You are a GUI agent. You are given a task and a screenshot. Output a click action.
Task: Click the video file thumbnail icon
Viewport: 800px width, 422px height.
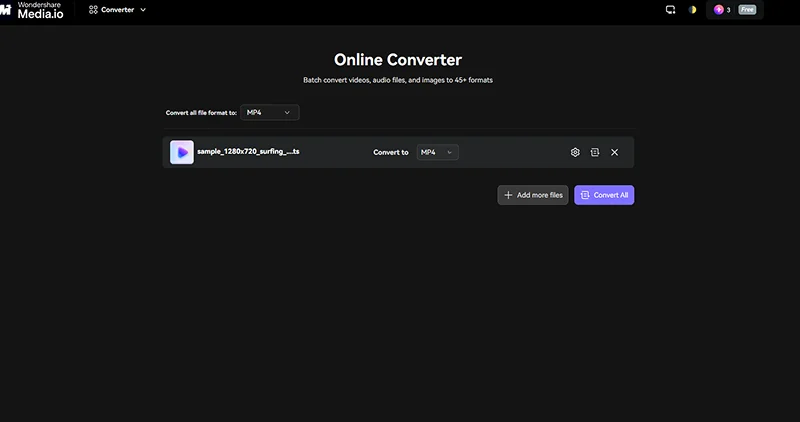click(x=182, y=152)
